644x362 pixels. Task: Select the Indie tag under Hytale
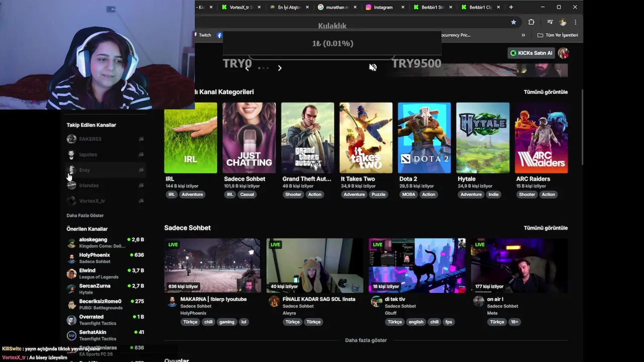coord(494,195)
